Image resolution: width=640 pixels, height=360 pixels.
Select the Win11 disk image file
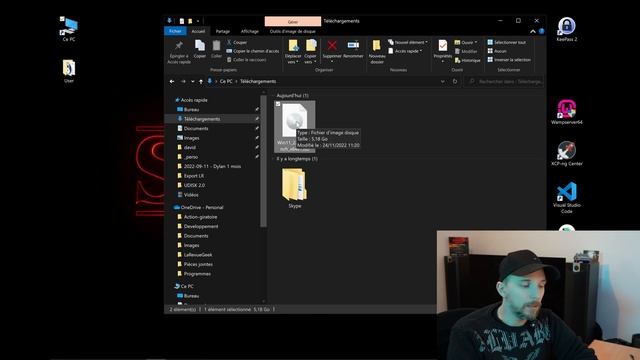(x=295, y=126)
